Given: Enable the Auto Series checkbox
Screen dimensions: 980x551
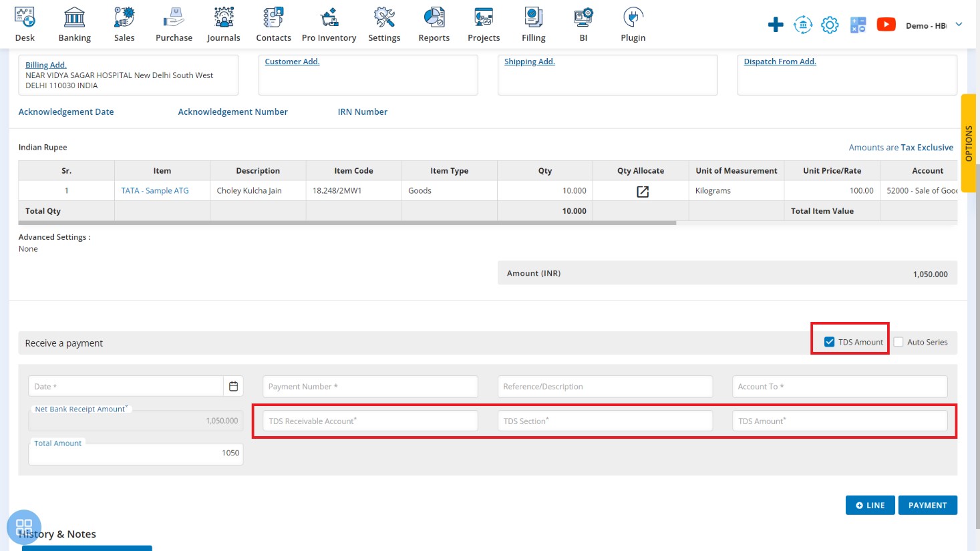Looking at the screenshot, I should click(x=899, y=342).
